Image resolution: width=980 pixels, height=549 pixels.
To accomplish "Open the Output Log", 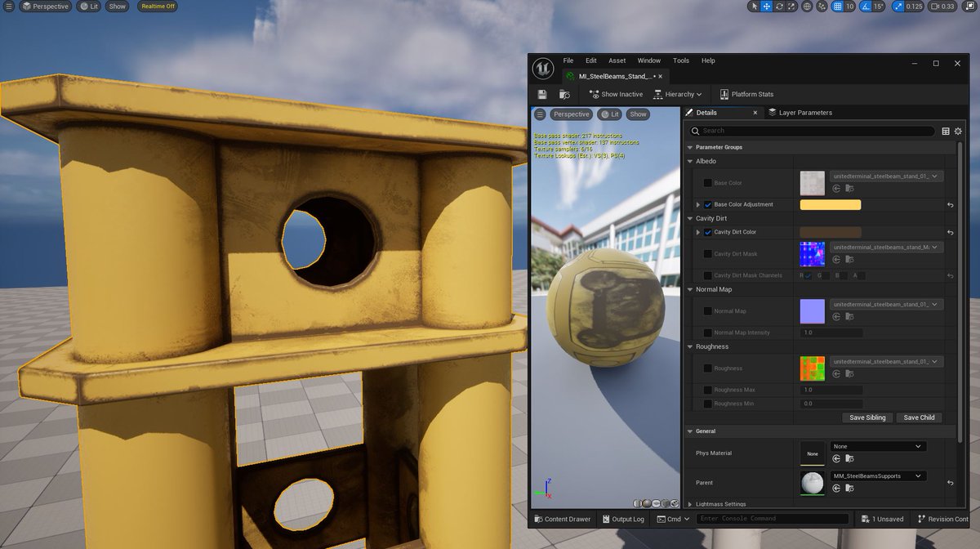I will coord(622,519).
